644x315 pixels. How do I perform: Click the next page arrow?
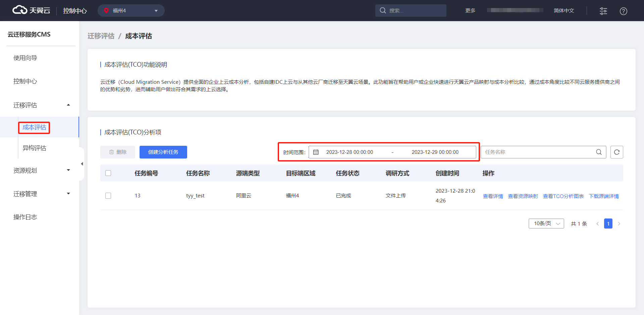pos(619,224)
